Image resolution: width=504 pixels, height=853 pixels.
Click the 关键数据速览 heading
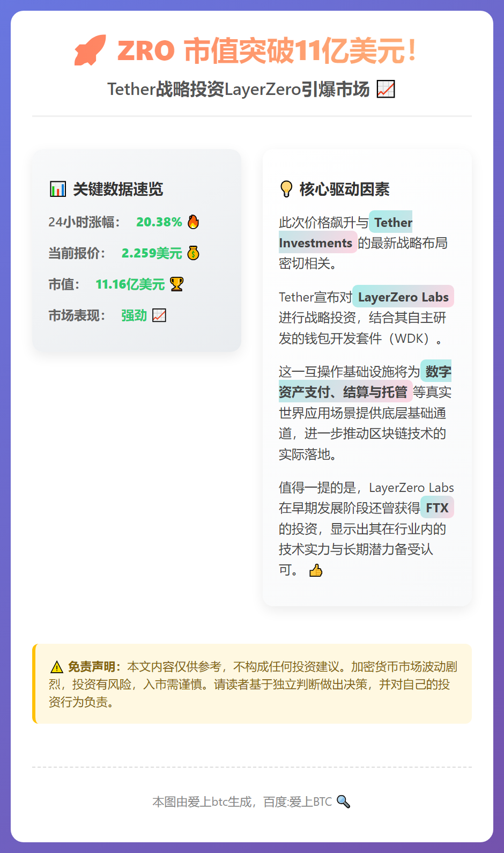[118, 189]
